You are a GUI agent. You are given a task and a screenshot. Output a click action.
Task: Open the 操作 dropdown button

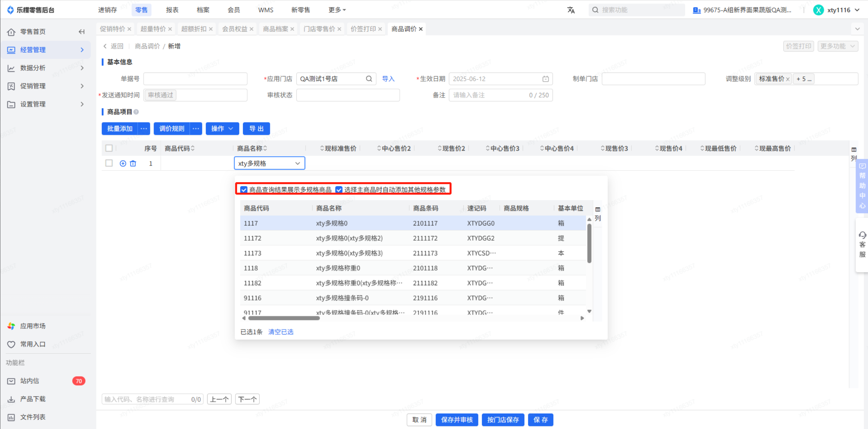coord(222,129)
